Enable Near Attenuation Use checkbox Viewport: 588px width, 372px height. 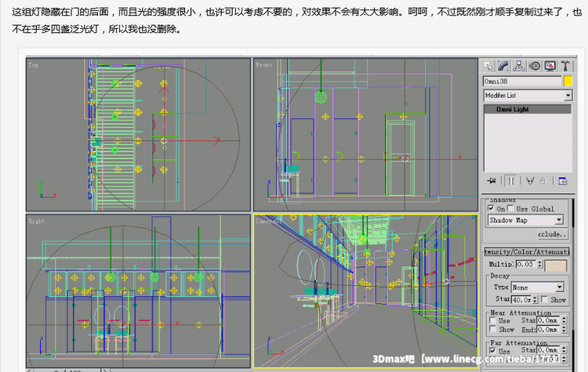point(493,320)
